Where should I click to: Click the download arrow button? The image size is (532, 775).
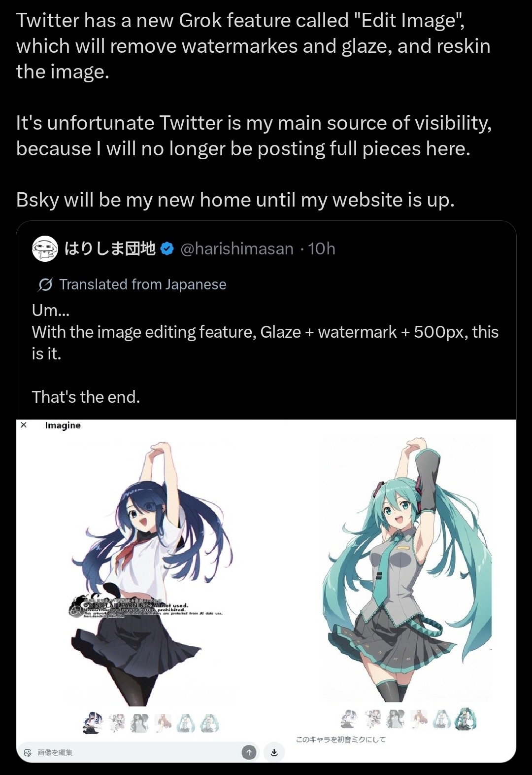click(x=274, y=752)
